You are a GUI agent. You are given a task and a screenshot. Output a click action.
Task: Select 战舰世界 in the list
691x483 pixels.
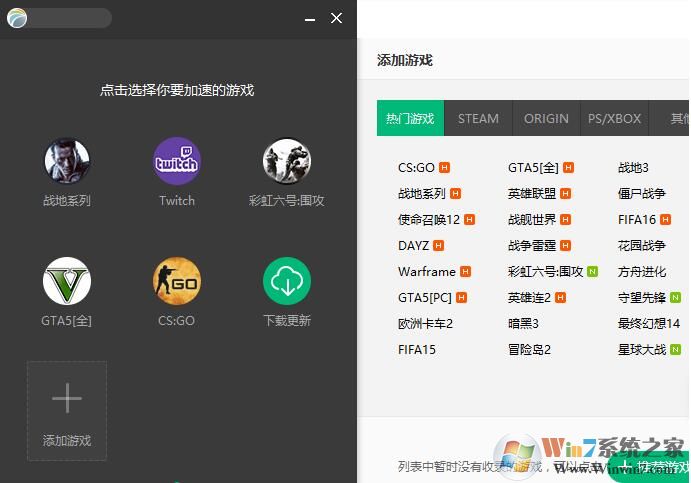(x=532, y=219)
